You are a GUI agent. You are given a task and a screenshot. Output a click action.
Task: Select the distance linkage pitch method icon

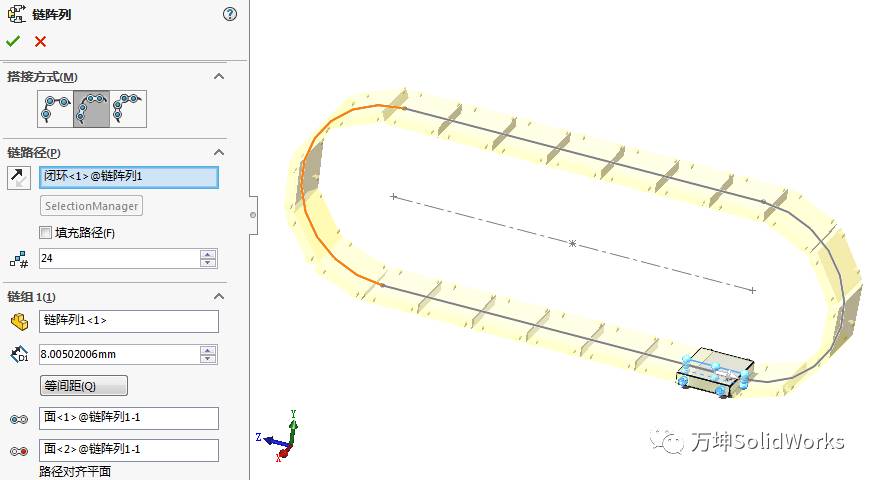point(91,109)
